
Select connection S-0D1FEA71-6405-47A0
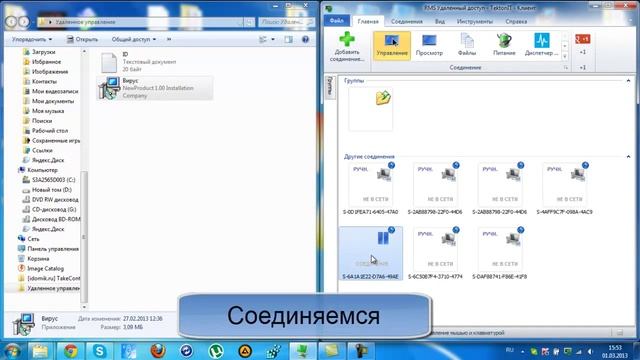(x=371, y=189)
